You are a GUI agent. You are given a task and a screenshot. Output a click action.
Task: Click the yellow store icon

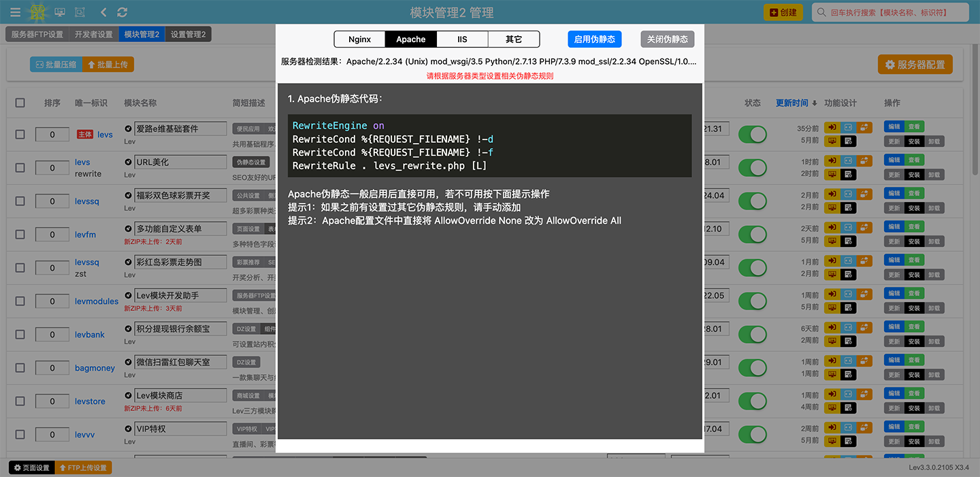(x=39, y=12)
